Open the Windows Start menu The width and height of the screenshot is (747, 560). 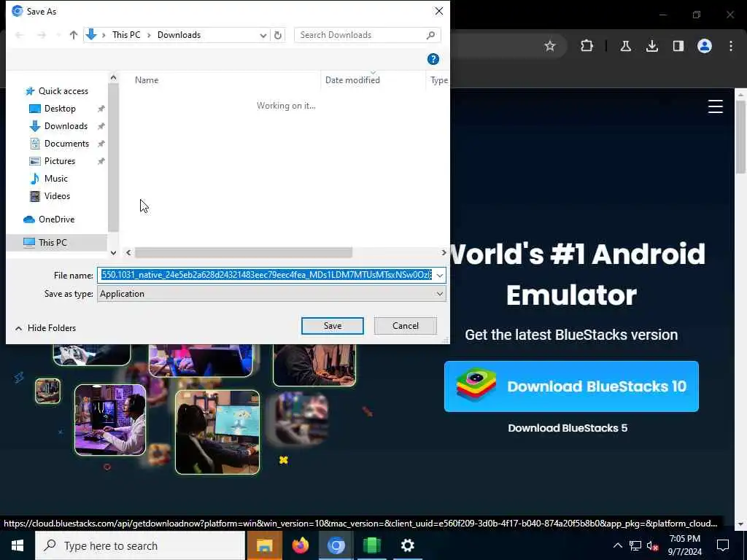point(18,545)
